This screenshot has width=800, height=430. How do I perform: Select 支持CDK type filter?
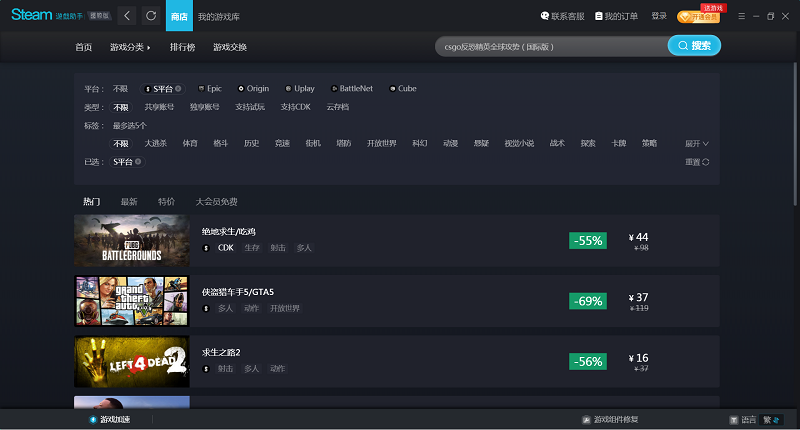coord(295,107)
